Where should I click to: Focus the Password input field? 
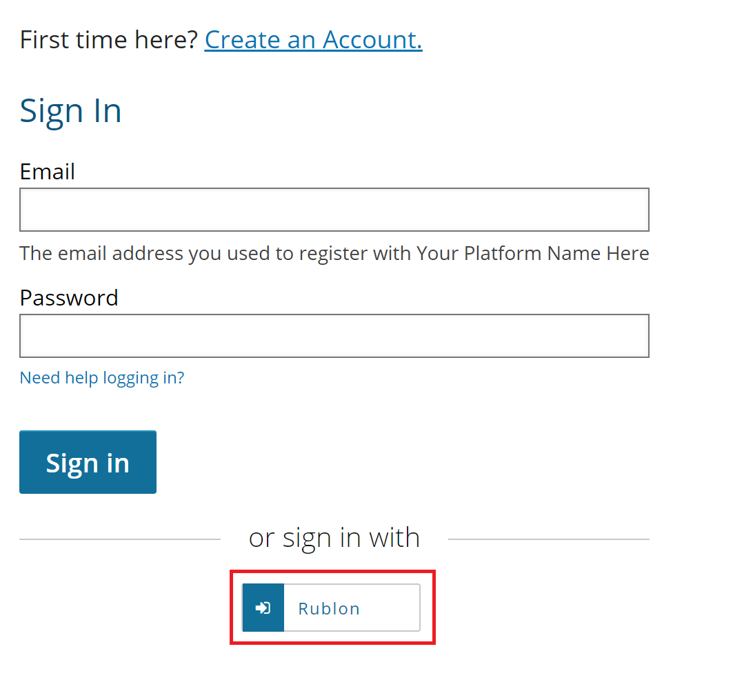click(334, 336)
